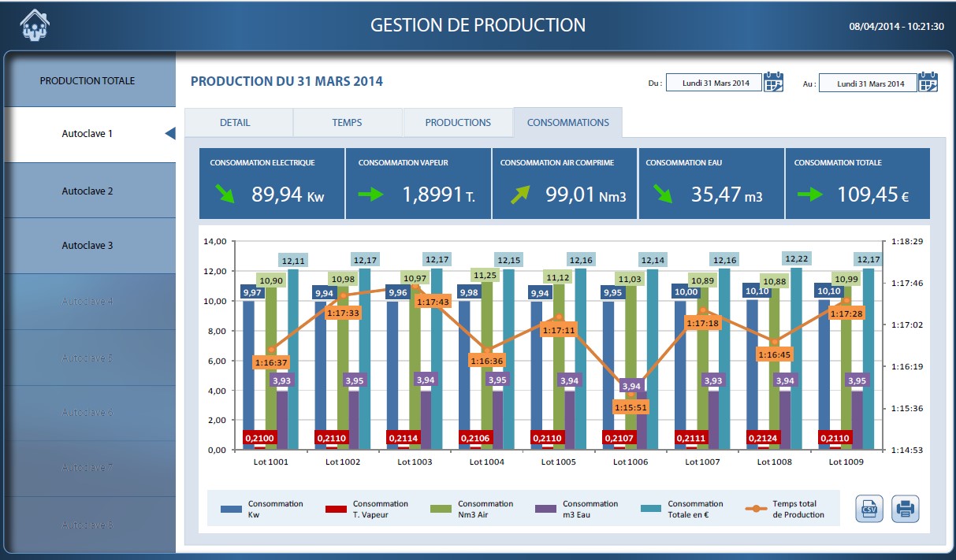The image size is (956, 560).
Task: Click the 'Du' start date field
Action: (x=713, y=83)
